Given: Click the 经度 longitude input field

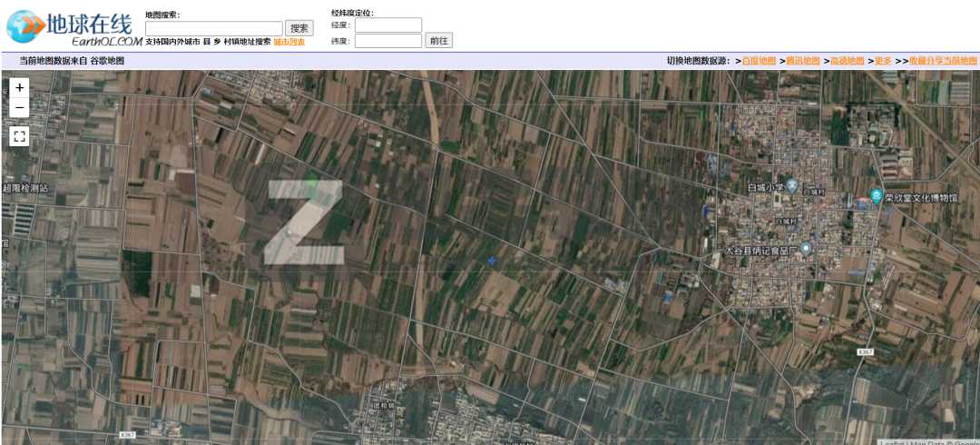Looking at the screenshot, I should pos(387,25).
